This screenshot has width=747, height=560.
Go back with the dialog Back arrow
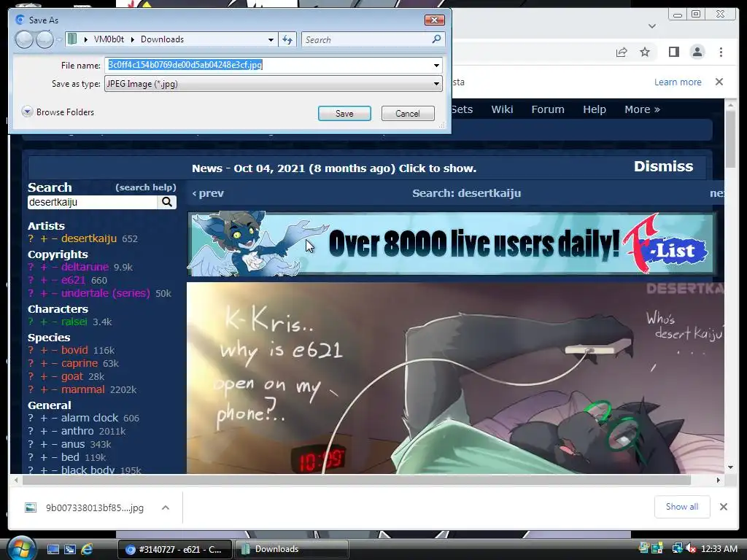(x=24, y=39)
